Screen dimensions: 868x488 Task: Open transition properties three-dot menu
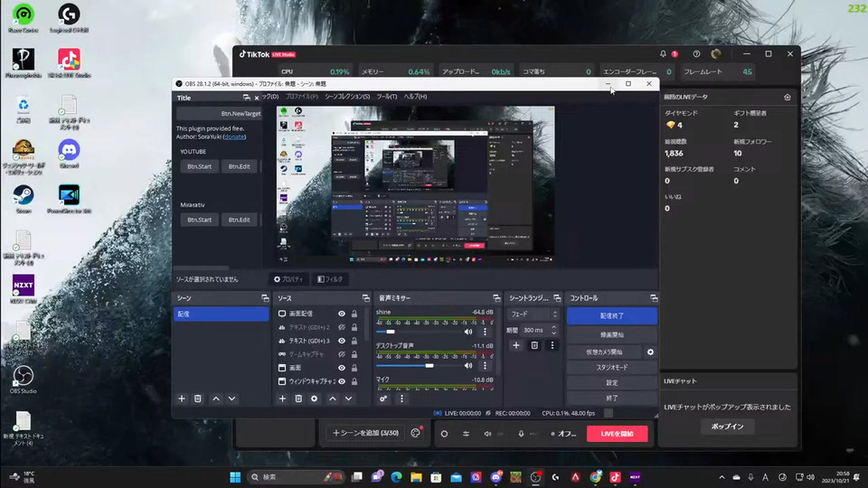(552, 345)
